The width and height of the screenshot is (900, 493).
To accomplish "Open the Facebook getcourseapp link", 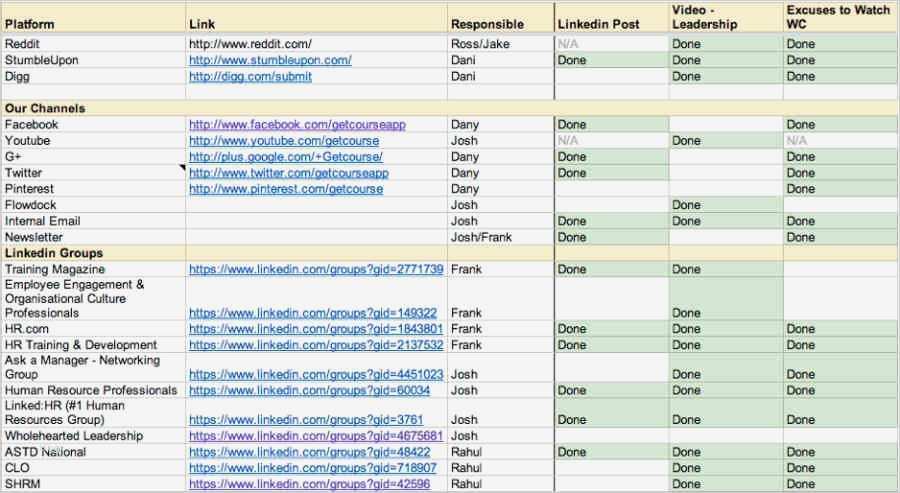I will pos(297,125).
